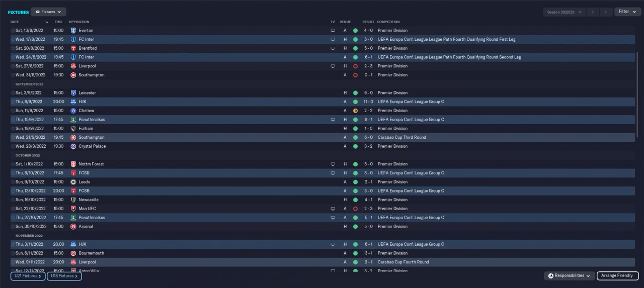Click the TV icon on Everton row
This screenshot has width=644, height=288.
333,31
